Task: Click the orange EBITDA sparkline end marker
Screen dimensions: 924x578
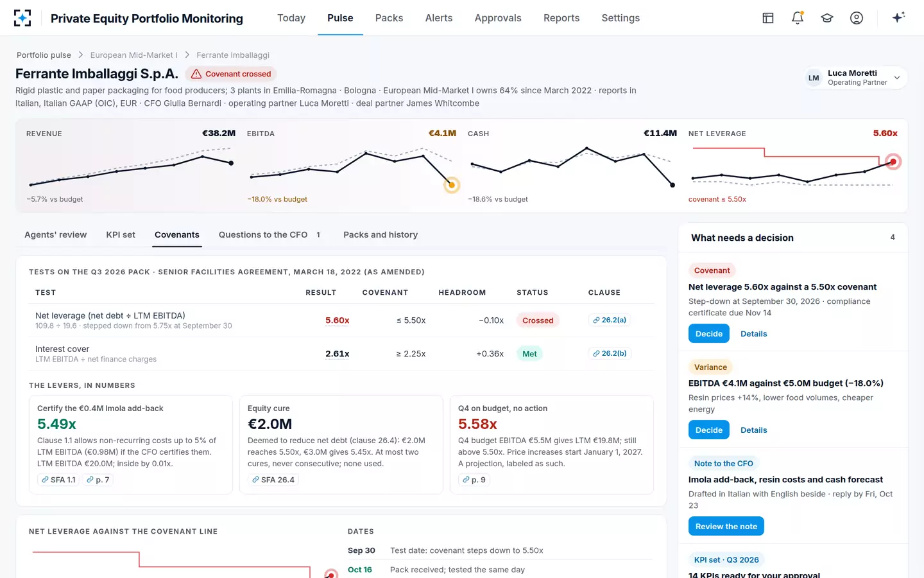Action: (452, 185)
